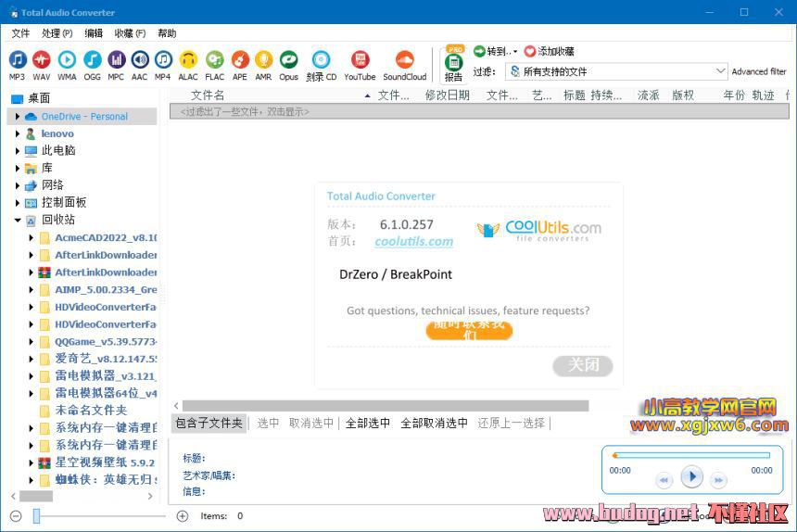Open the 帮助 menu

[167, 33]
